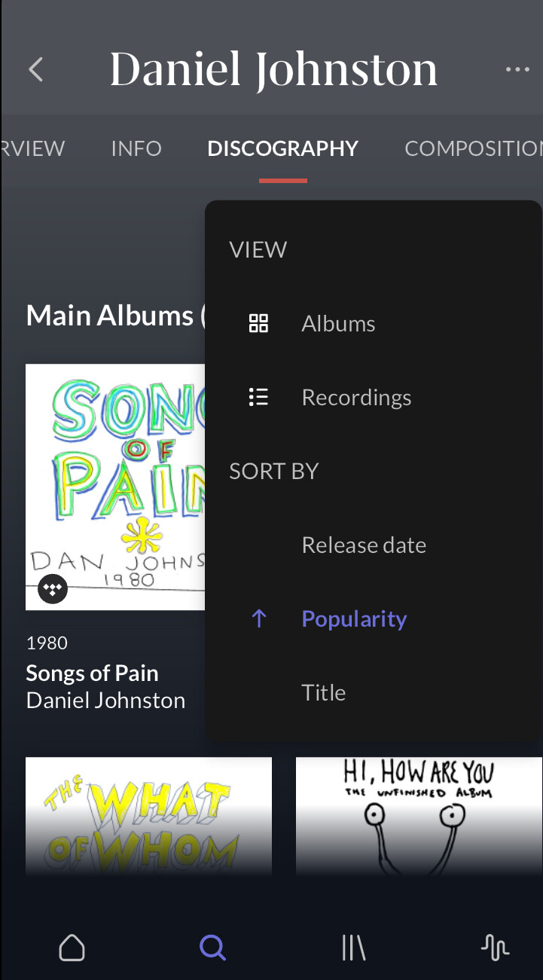Image resolution: width=543 pixels, height=980 pixels.
Task: Tap the Daniel Johnston artist link under album
Action: click(105, 701)
